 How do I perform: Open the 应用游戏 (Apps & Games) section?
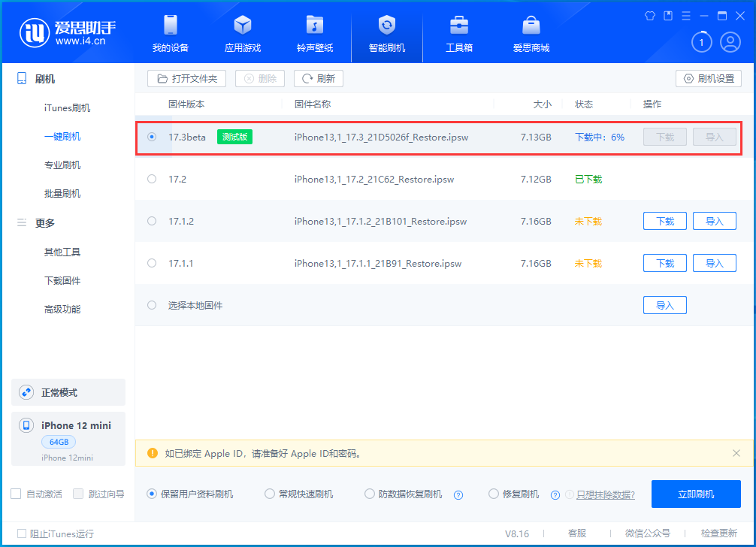point(242,33)
